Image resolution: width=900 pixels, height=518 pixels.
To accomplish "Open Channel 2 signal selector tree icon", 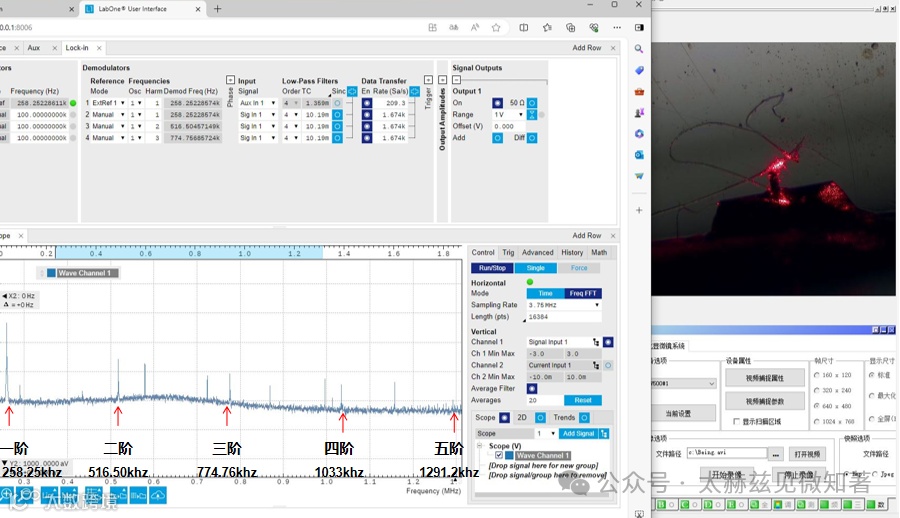I will pyautogui.click(x=596, y=365).
